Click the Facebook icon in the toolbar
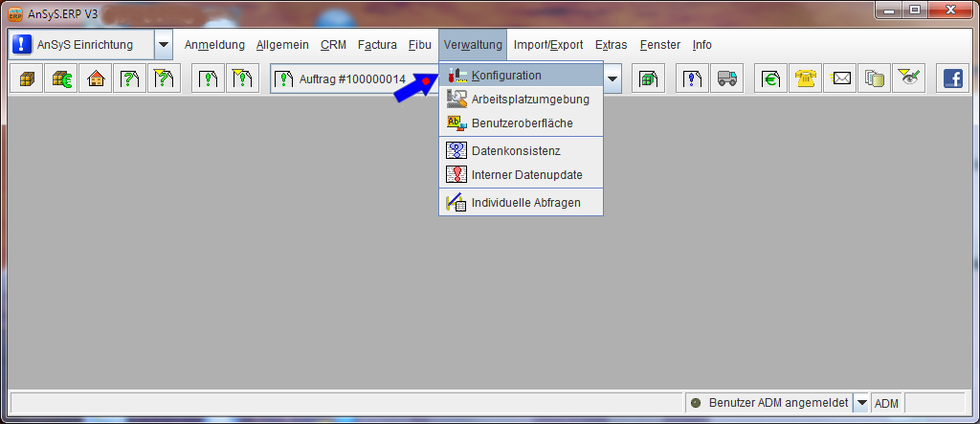Viewport: 980px width, 424px height. tap(953, 79)
